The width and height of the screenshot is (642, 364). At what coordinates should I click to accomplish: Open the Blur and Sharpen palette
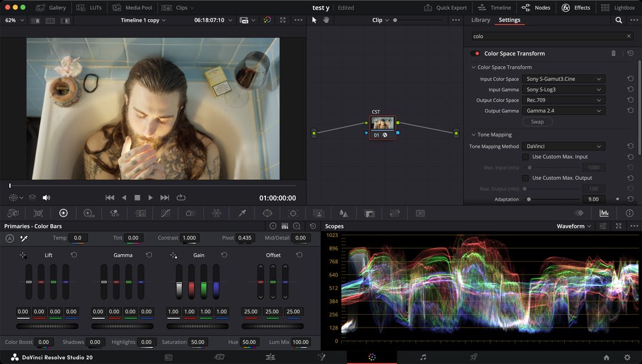pos(343,213)
